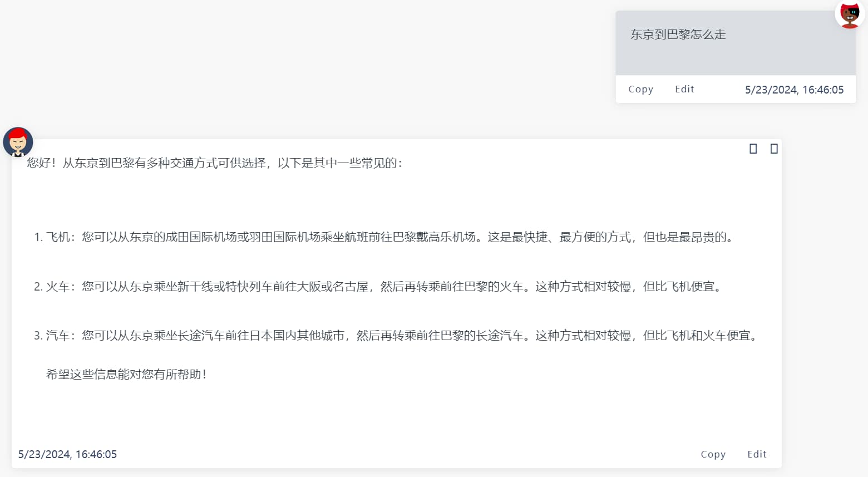Edit the user message 东京到巴黎怎么走
The height and width of the screenshot is (477, 868).
pyautogui.click(x=684, y=89)
